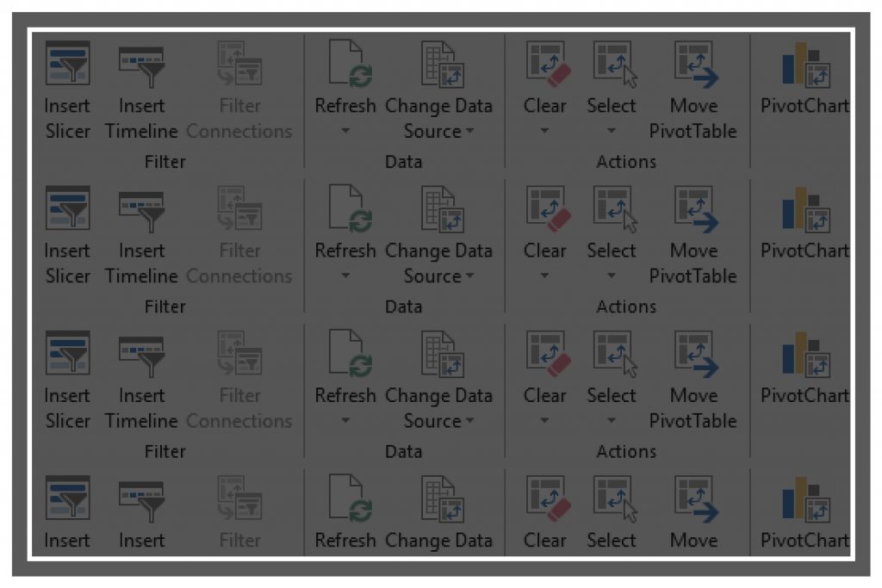Viewport: 882px width, 588px height.
Task: Click the Actions group label in the second row
Action: tap(626, 306)
